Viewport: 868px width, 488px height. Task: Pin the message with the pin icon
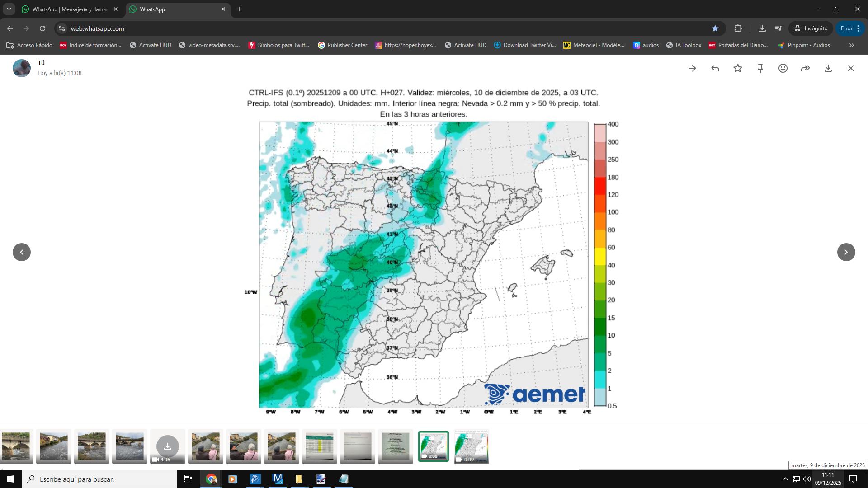pos(760,68)
